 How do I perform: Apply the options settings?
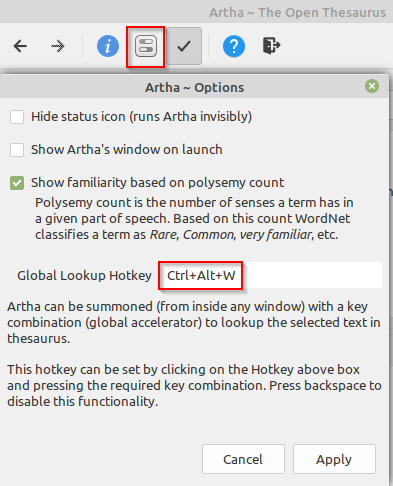334,459
